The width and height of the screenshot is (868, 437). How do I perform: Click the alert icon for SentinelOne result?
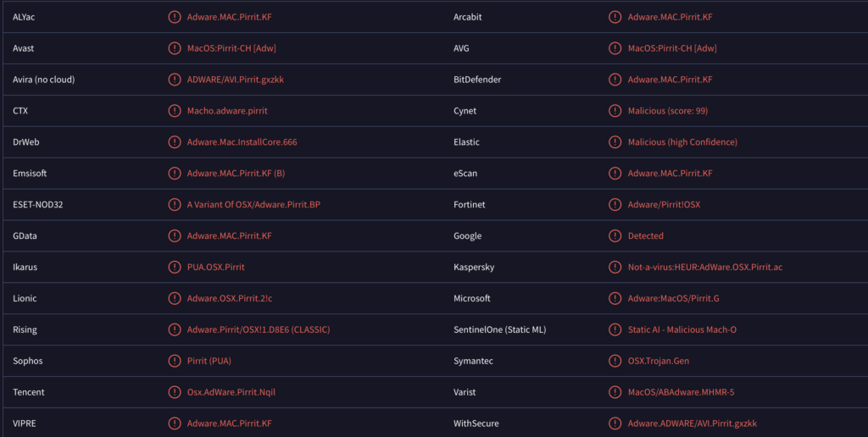pyautogui.click(x=615, y=329)
